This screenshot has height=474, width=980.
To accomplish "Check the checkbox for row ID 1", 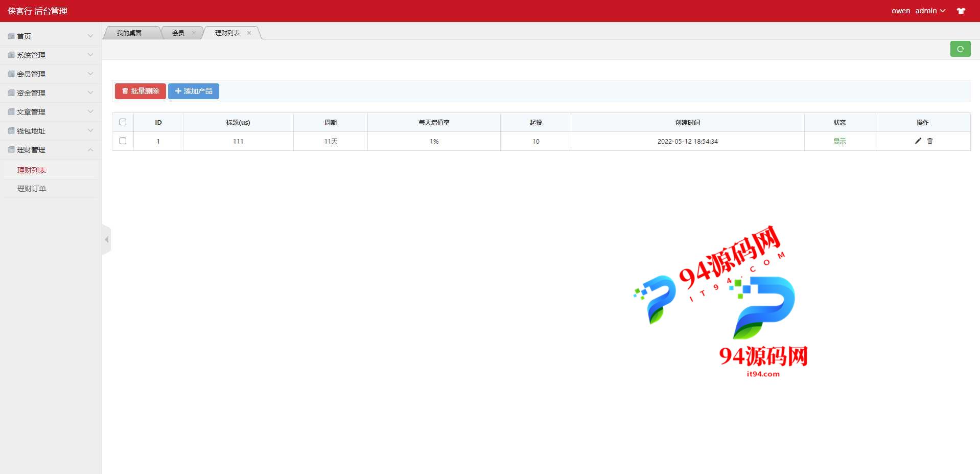I will 123,141.
